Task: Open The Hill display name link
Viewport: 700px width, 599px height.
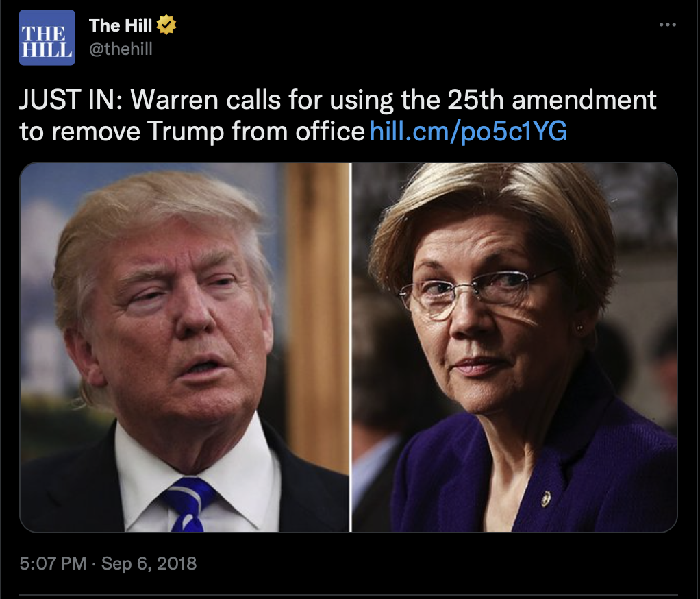Action: [121, 25]
